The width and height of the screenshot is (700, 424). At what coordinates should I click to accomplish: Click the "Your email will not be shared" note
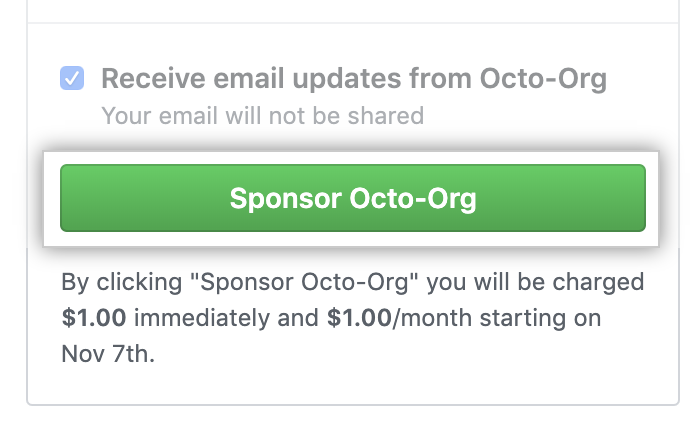pyautogui.click(x=262, y=115)
